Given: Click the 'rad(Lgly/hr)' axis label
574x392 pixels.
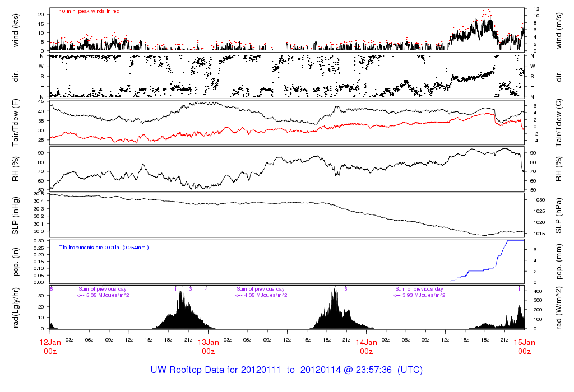Looking at the screenshot, I should (15, 307).
